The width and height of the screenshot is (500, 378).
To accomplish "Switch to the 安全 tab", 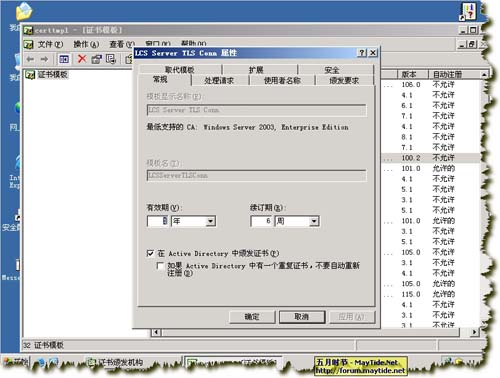I will pos(332,70).
